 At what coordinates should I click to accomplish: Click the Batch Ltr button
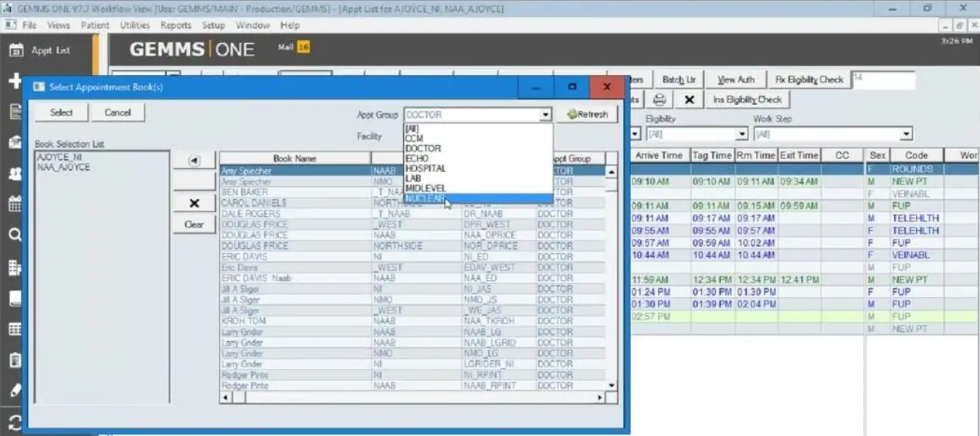point(679,79)
